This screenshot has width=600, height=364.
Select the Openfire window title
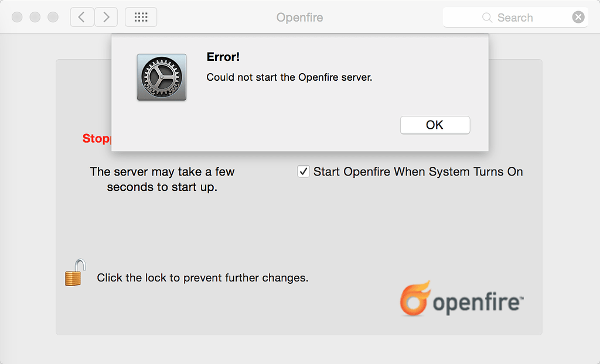coord(299,18)
